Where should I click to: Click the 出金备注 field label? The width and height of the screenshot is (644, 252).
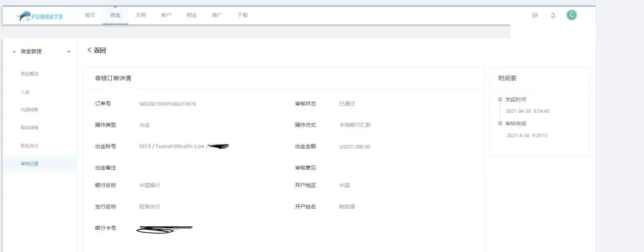click(x=106, y=168)
